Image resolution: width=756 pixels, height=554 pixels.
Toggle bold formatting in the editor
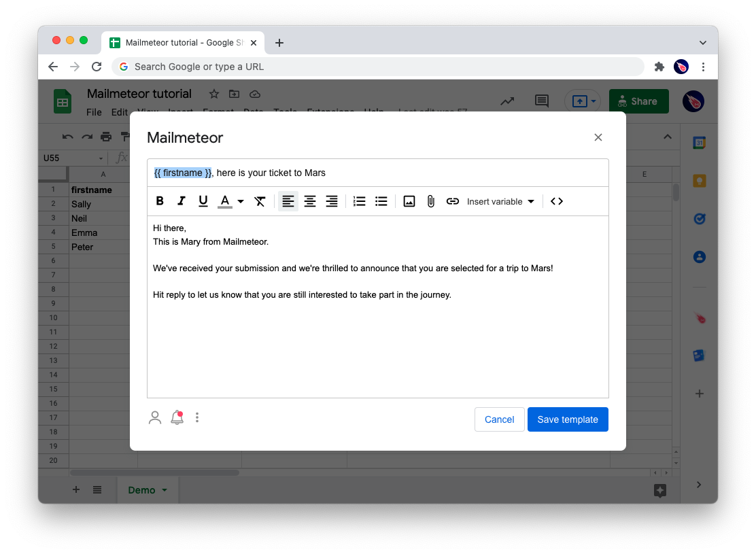(x=160, y=201)
